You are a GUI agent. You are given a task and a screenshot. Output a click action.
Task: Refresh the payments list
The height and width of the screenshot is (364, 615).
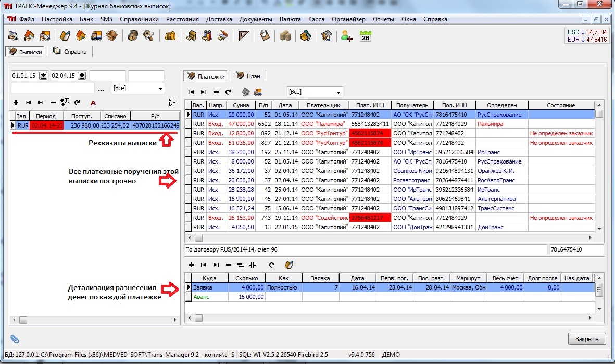[228, 92]
